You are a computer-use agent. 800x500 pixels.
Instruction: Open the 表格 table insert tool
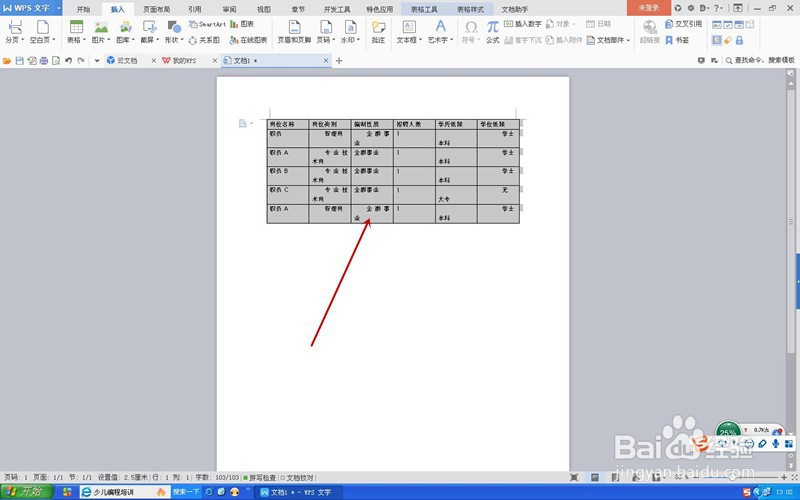tap(76, 32)
